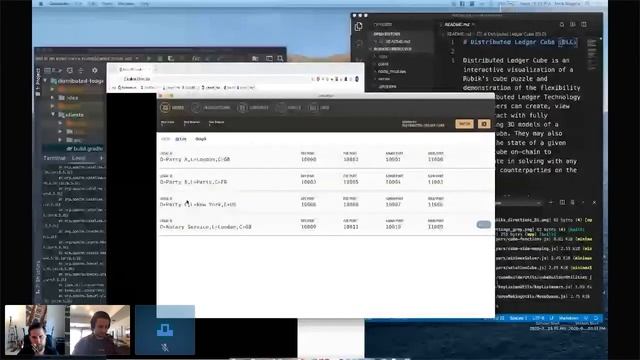The height and width of the screenshot is (360, 640).
Task: Click locate-file target icon in IntelliJ project panel
Action: [70, 71]
